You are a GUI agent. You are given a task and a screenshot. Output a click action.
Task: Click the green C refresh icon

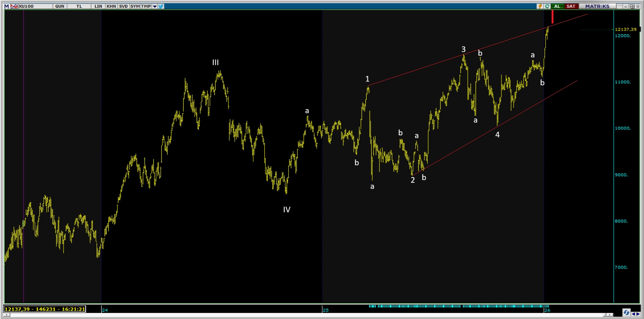click(x=547, y=6)
